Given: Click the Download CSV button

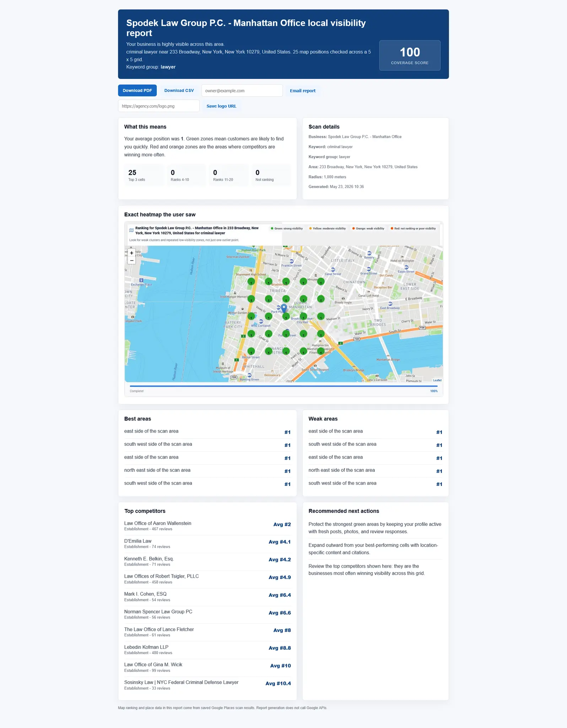Looking at the screenshot, I should point(179,91).
